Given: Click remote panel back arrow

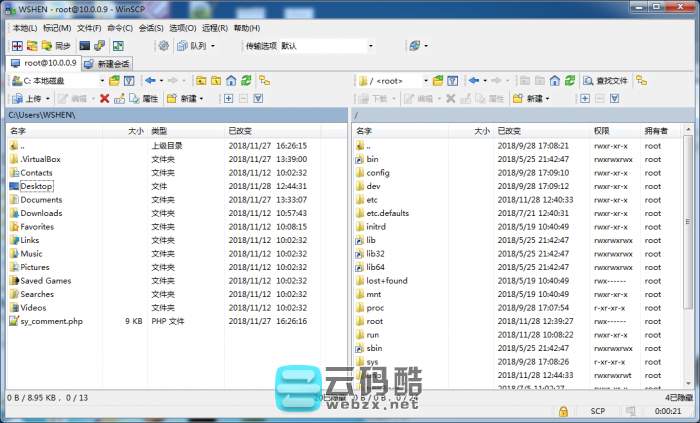Looking at the screenshot, I should pyautogui.click(x=474, y=81).
